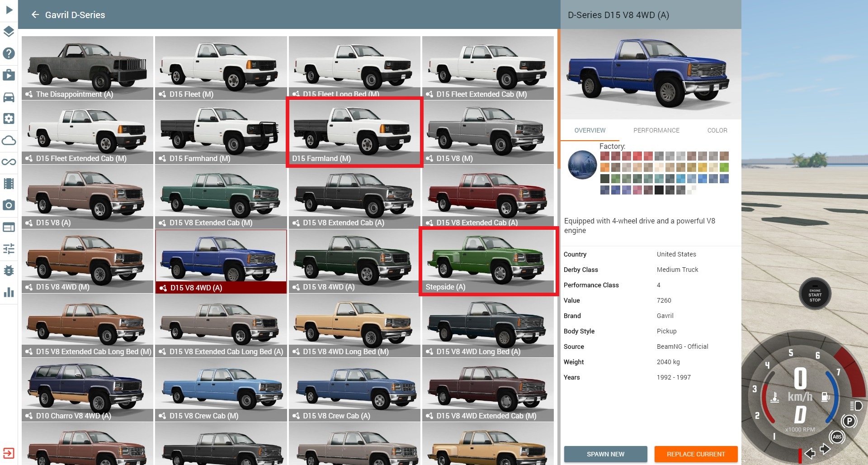This screenshot has height=465, width=868.
Task: Click the left turn signal arrow
Action: [810, 453]
